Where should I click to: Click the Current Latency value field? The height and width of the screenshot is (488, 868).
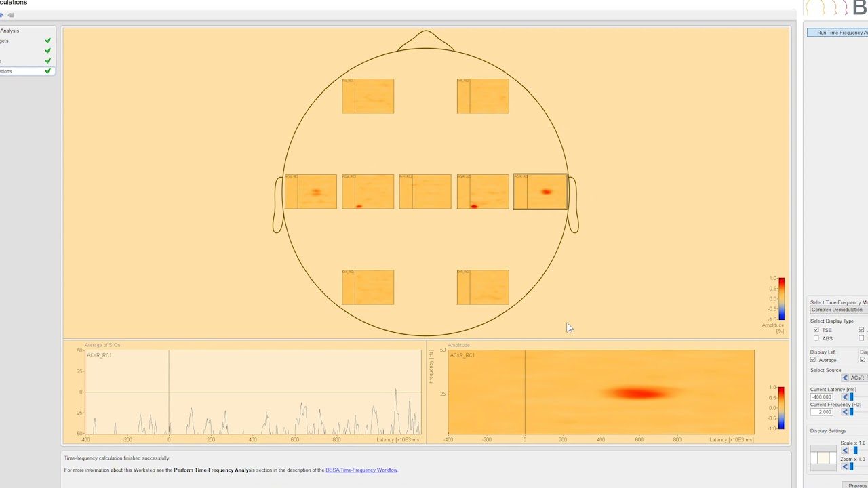822,397
